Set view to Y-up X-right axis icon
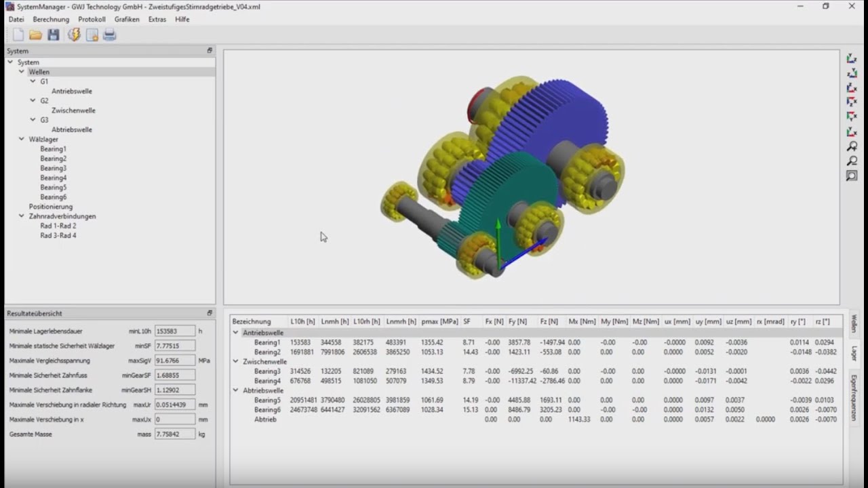The width and height of the screenshot is (868, 488). pyautogui.click(x=852, y=132)
